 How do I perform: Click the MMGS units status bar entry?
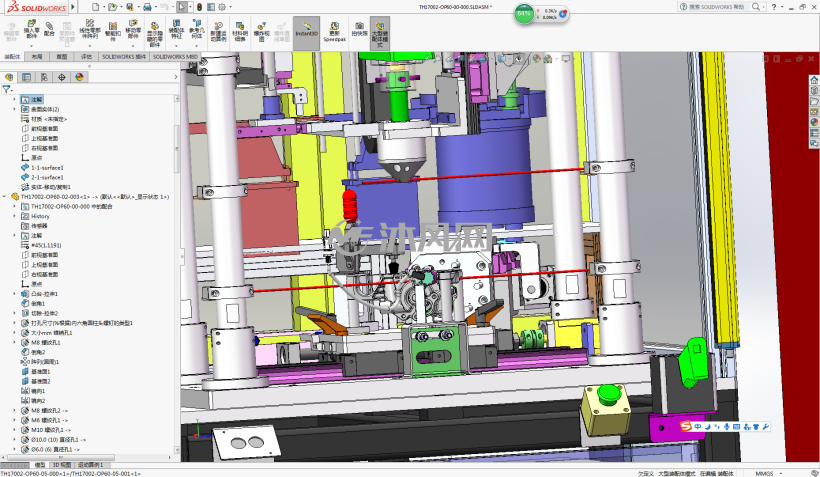[x=764, y=473]
